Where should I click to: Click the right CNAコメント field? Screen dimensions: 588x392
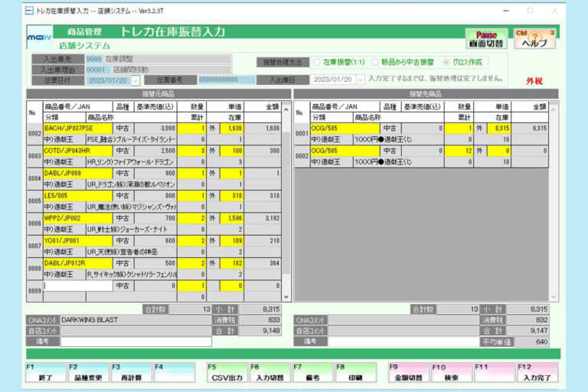pos(404,320)
